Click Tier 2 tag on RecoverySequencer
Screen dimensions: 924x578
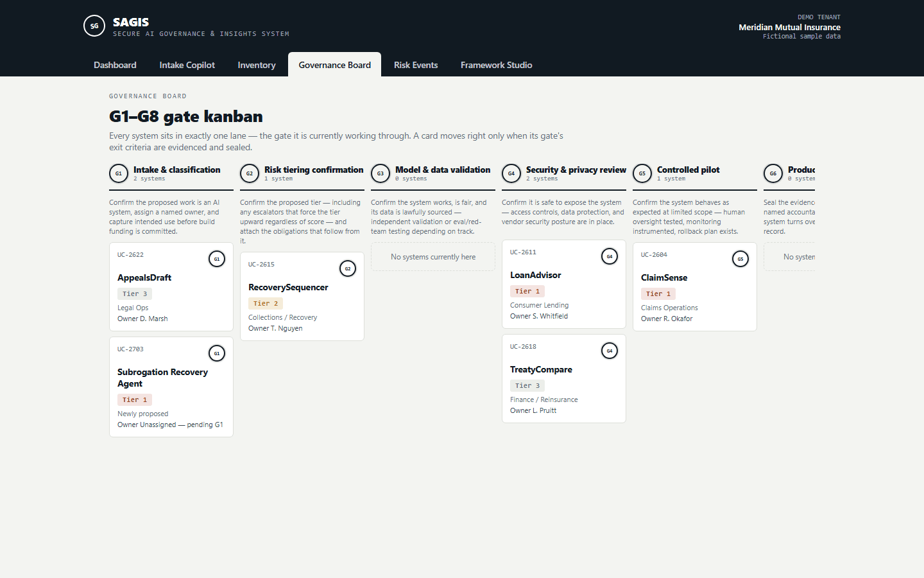pos(266,303)
